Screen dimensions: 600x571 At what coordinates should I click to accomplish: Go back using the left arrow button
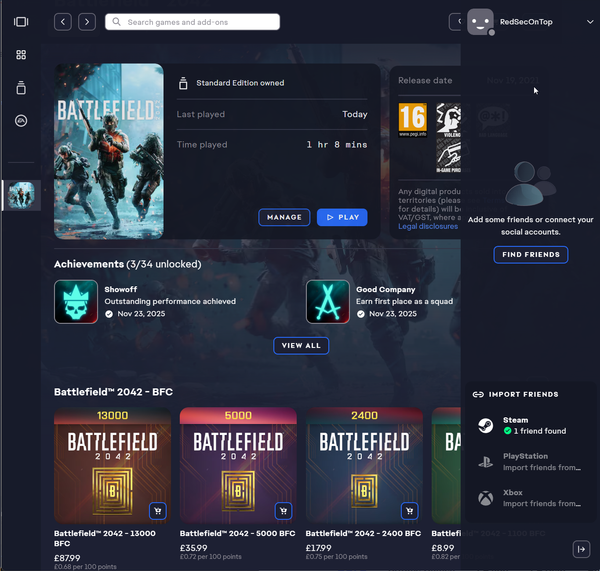click(x=63, y=21)
